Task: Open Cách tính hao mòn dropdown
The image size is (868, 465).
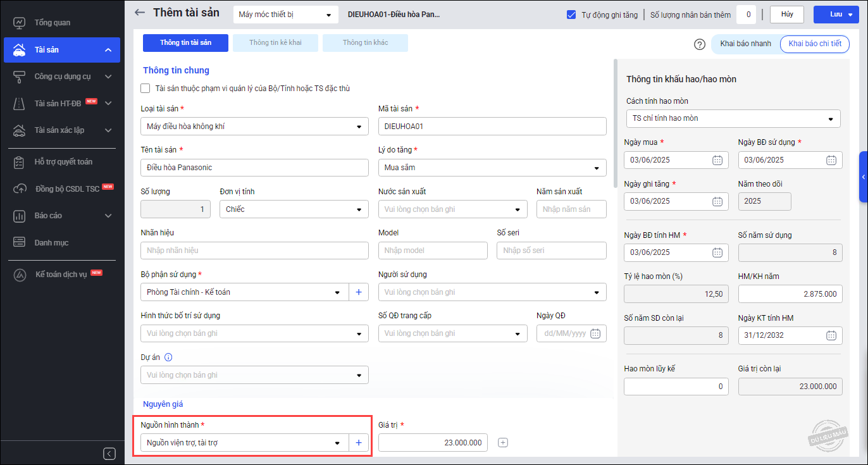Action: [733, 118]
